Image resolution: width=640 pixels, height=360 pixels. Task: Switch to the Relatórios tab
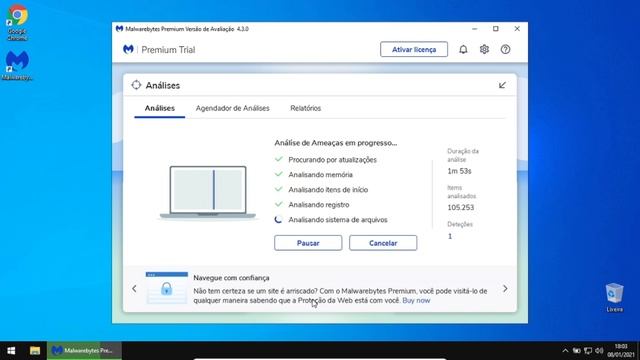tap(306, 108)
